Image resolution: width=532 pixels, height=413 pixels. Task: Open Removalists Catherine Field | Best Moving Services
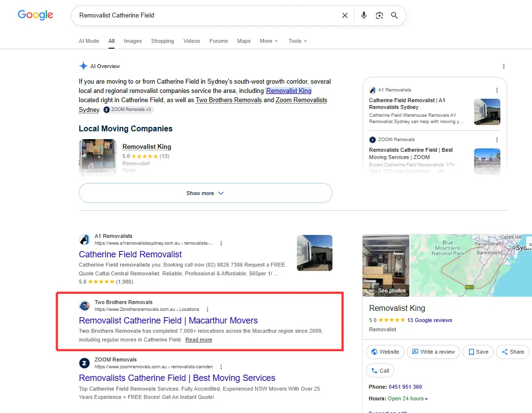tap(177, 378)
